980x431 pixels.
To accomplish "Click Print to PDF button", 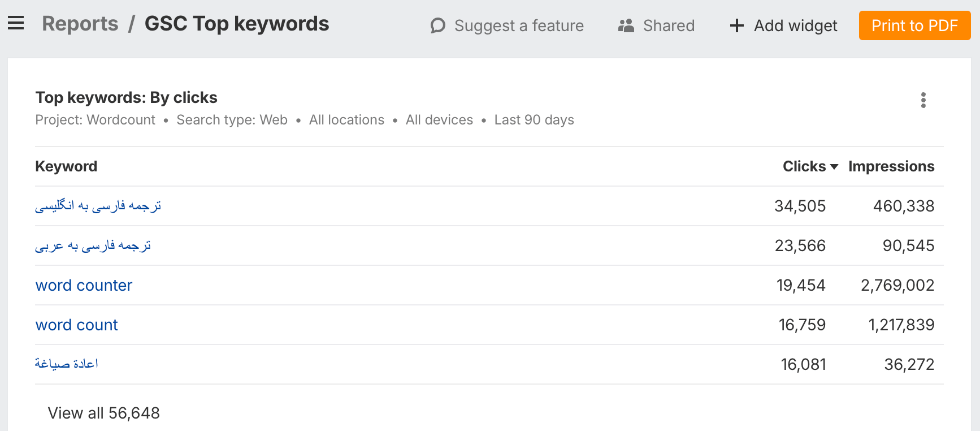I will tap(914, 25).
